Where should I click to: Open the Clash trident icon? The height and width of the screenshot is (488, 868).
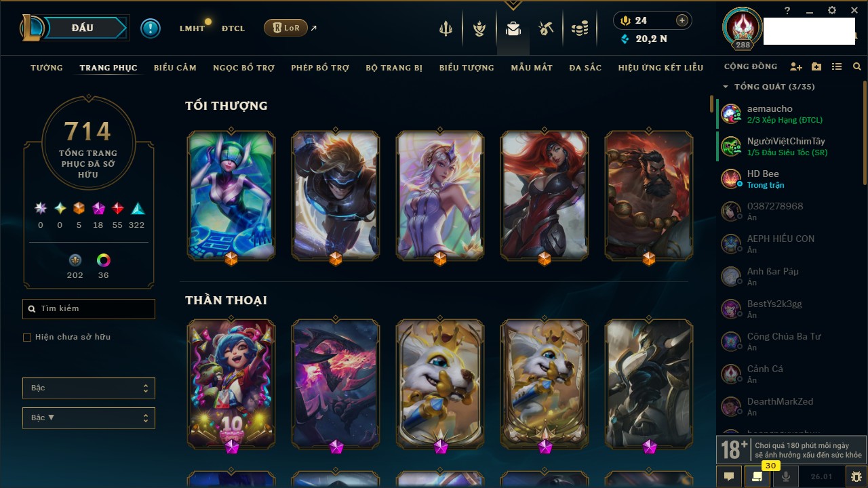click(x=446, y=28)
